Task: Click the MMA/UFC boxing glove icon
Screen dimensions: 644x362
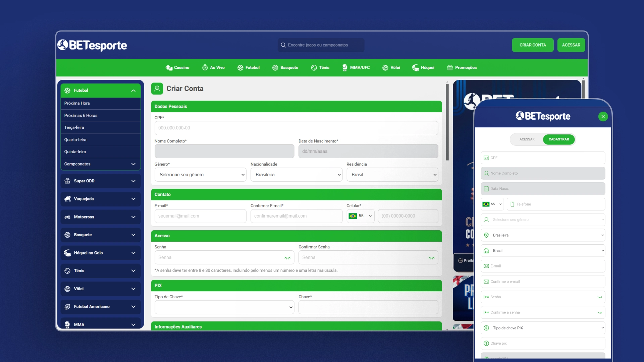Action: point(345,68)
